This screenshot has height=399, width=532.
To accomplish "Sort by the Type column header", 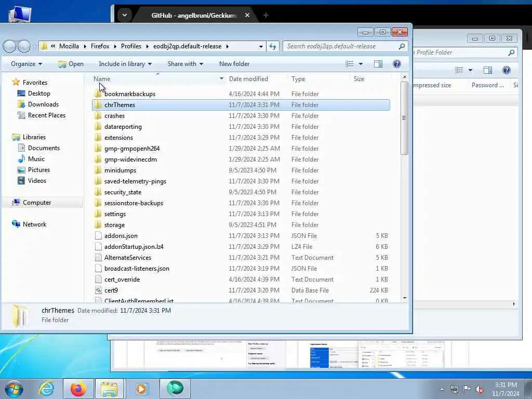I will pos(298,79).
